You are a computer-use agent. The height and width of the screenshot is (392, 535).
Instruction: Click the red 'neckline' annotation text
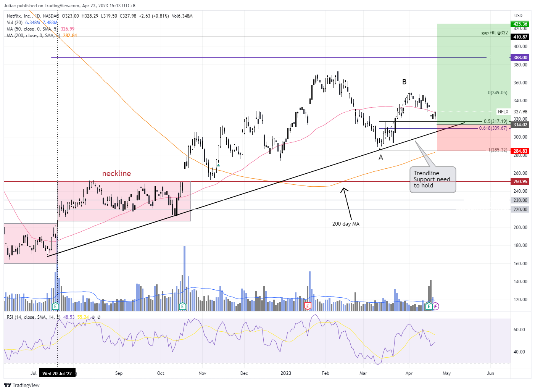click(116, 173)
